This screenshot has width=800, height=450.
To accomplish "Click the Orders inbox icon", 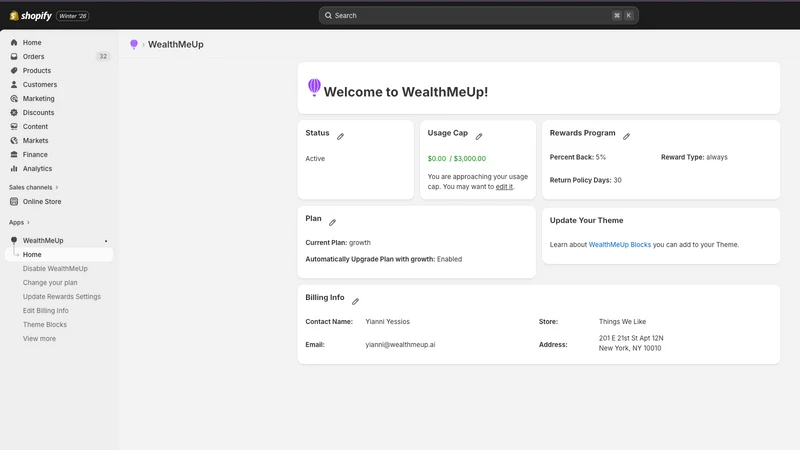I will tap(14, 57).
